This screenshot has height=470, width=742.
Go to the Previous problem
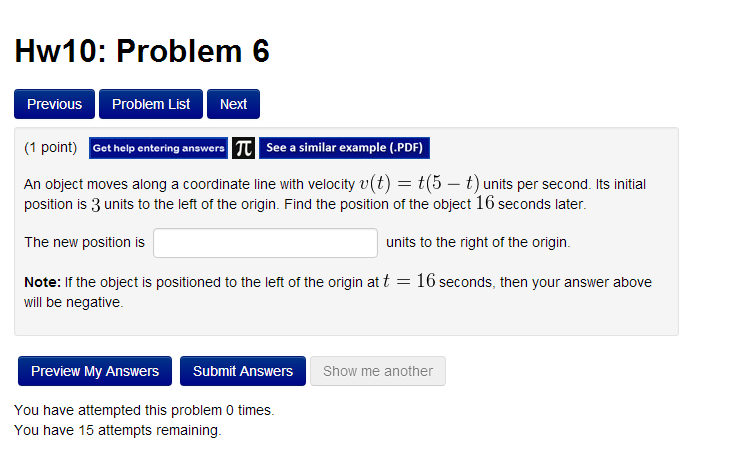tap(55, 104)
